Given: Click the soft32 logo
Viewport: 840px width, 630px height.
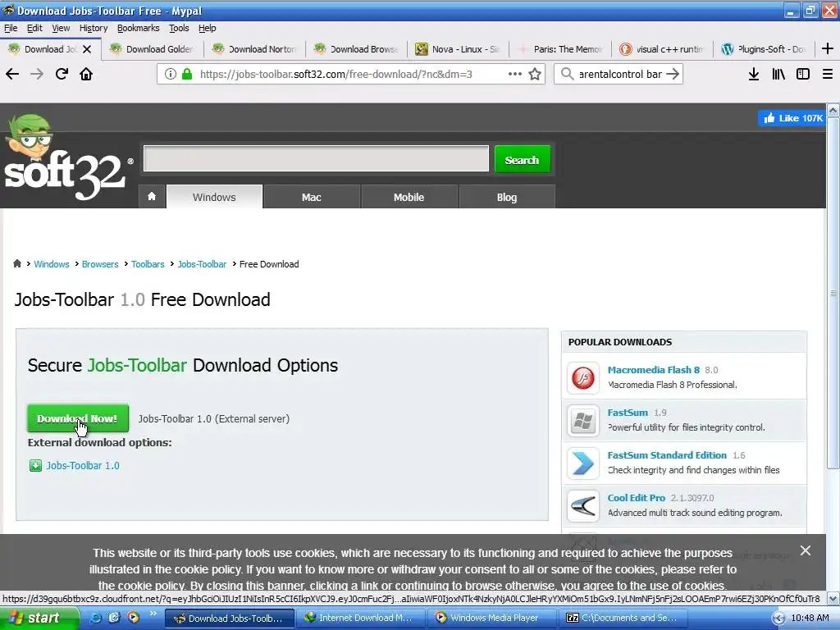Looking at the screenshot, I should point(67,158).
